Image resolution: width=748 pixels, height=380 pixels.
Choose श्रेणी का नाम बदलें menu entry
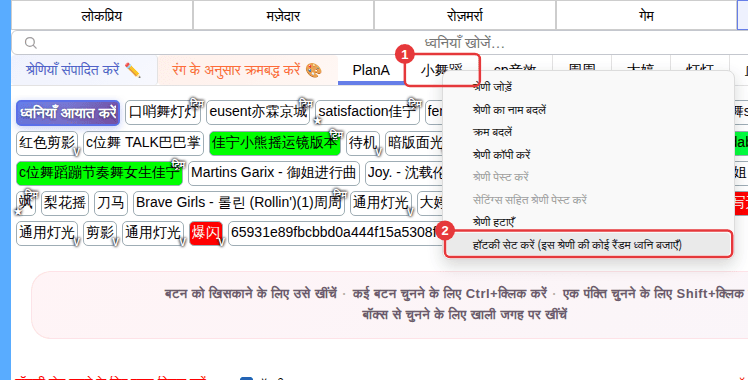point(509,110)
